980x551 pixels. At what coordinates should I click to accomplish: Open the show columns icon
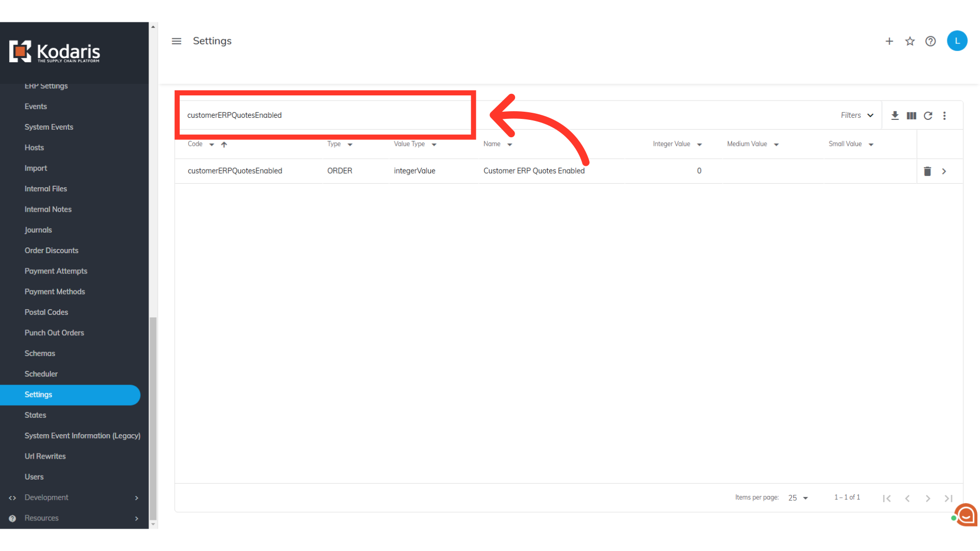(911, 116)
